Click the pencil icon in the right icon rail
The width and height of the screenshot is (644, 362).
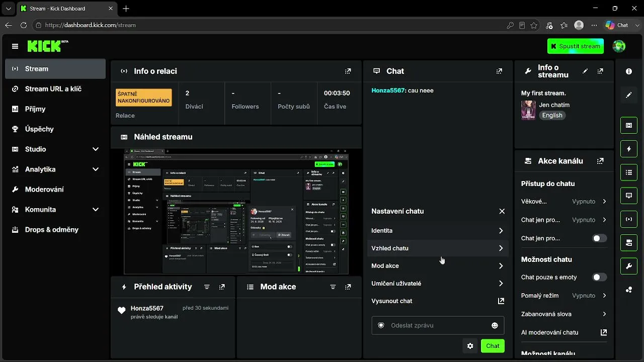click(629, 95)
